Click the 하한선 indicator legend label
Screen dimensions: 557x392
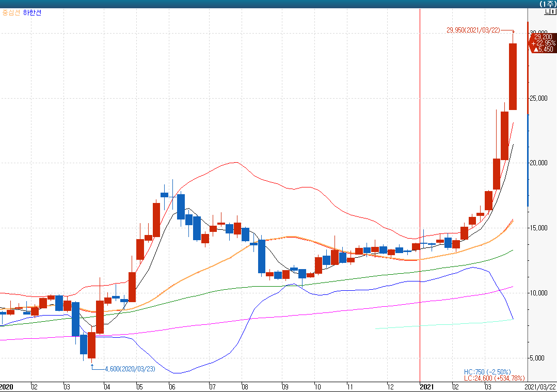tap(32, 12)
